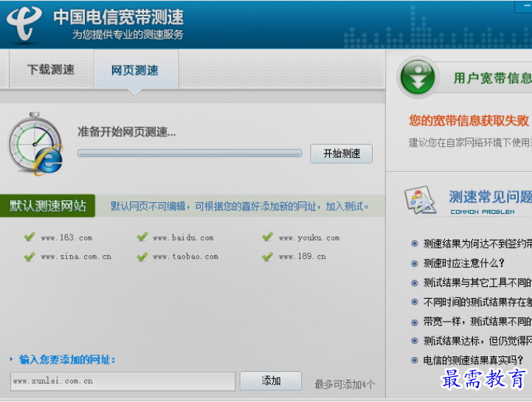Screen dimensions: 532x402
Task: Click the bullet icon beside 电信的测速结果真实吗
Action: pyautogui.click(x=414, y=360)
